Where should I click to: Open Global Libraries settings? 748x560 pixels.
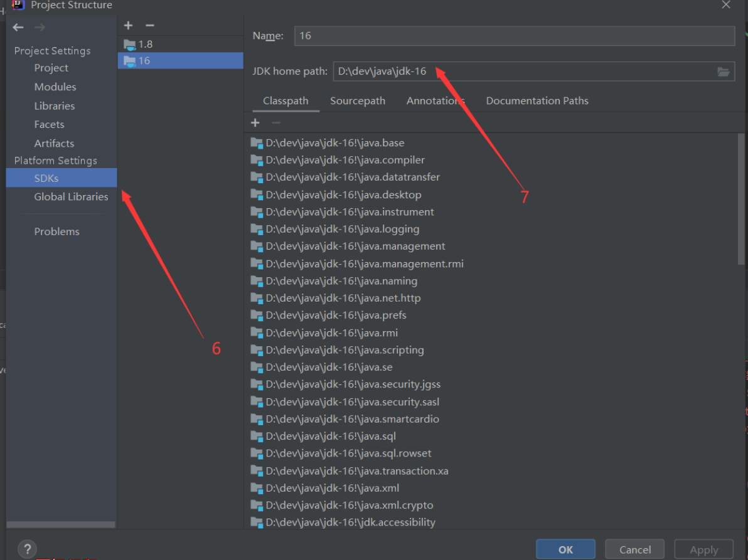click(71, 197)
